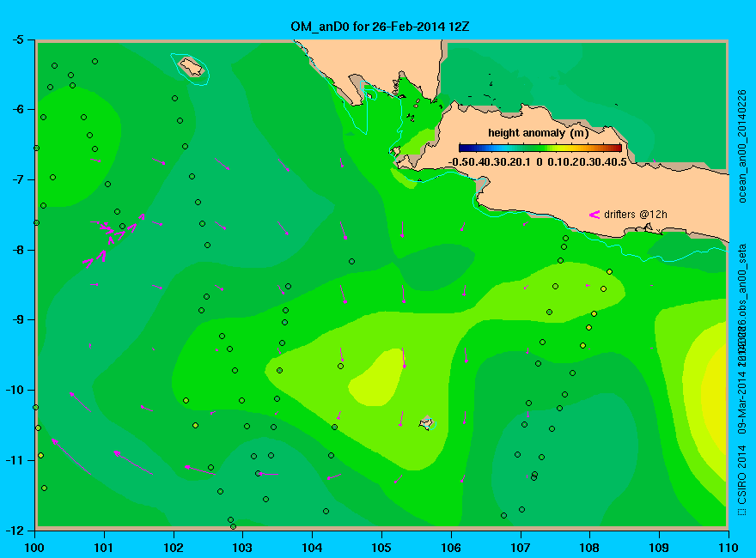Click the vertical 'ocean_an00_20140226' side label
This screenshot has width=756, height=558.
[x=742, y=146]
